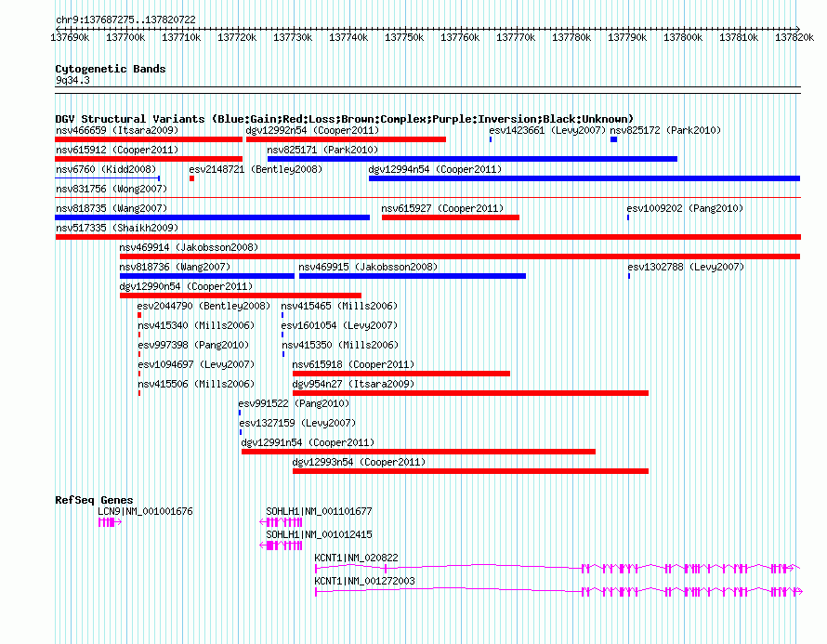Click the 137820k ruler tick label
This screenshot has width=827, height=644.
click(x=794, y=37)
